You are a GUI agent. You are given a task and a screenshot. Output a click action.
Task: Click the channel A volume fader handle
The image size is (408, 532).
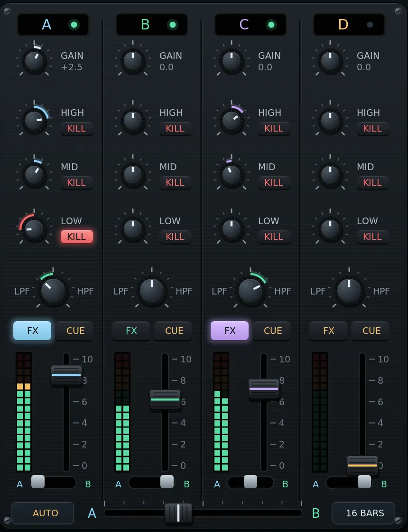66,375
